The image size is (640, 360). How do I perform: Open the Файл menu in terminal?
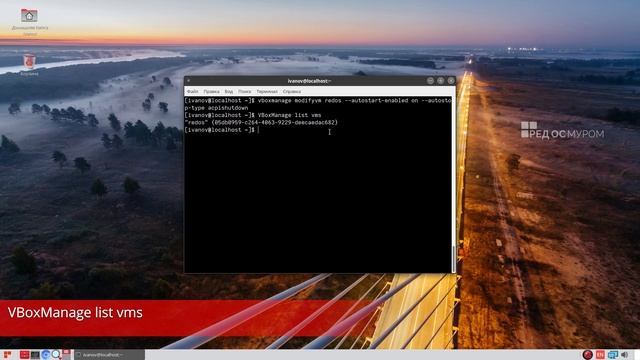[x=193, y=91]
